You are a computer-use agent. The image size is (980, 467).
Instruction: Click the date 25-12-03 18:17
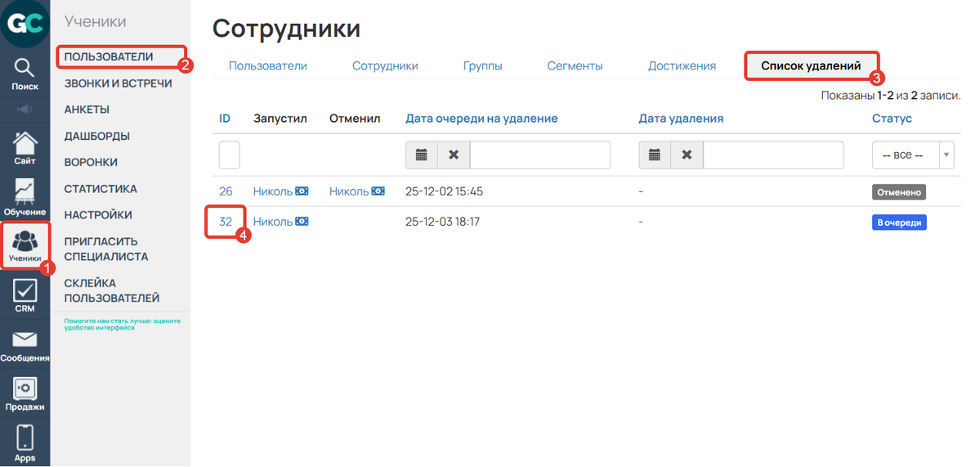click(442, 222)
